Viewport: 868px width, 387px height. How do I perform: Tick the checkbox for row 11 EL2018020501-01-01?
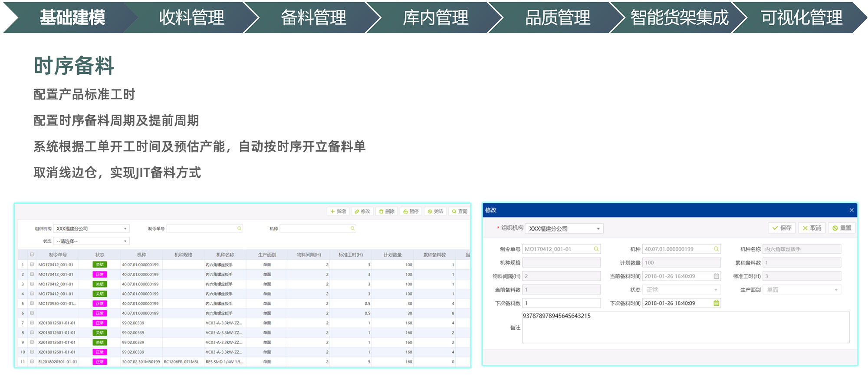32,361
